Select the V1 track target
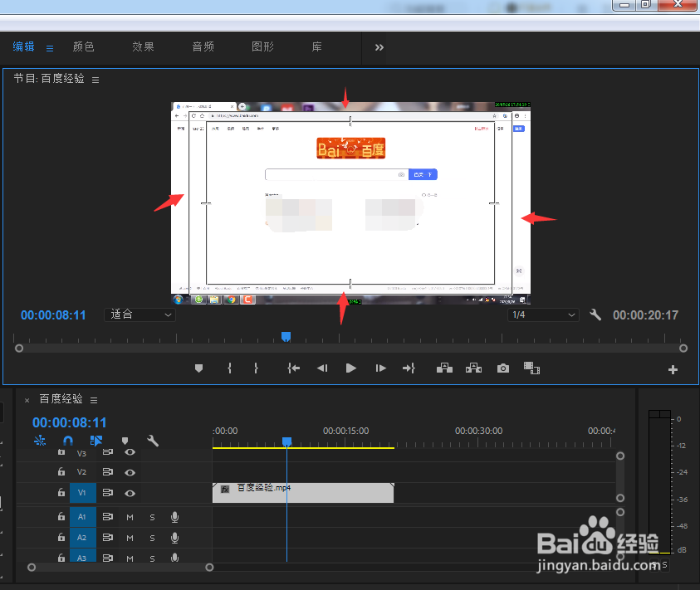The height and width of the screenshot is (590, 700). 82,493
